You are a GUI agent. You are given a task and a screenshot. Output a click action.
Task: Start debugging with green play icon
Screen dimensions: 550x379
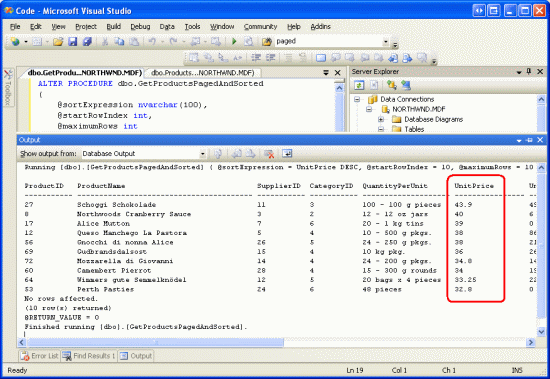tap(234, 41)
